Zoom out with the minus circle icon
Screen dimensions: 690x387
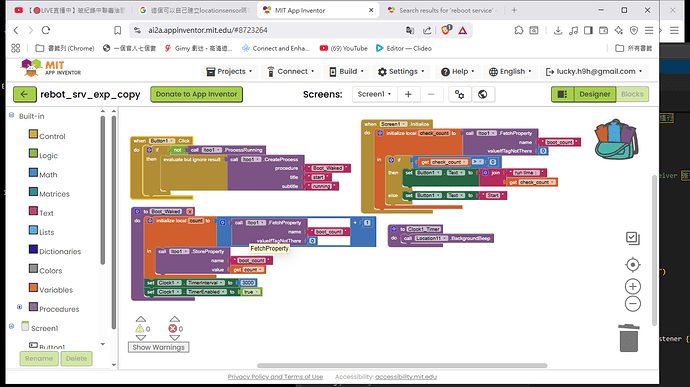tap(632, 304)
